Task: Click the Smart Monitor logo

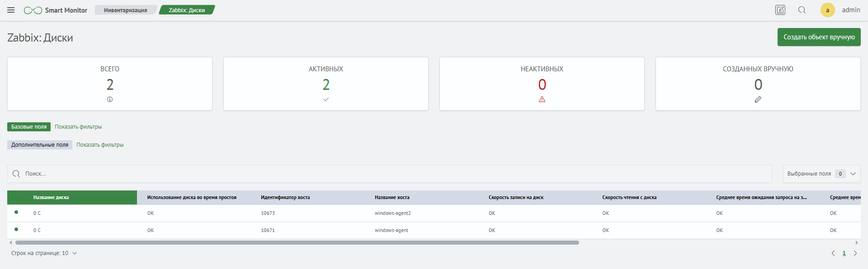Action: tap(56, 10)
